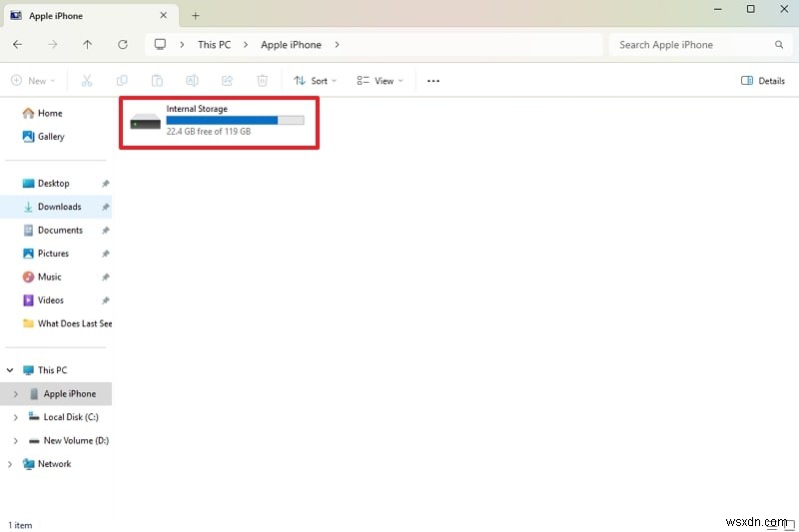
Task: Click the Paste clipboard icon
Action: click(157, 81)
